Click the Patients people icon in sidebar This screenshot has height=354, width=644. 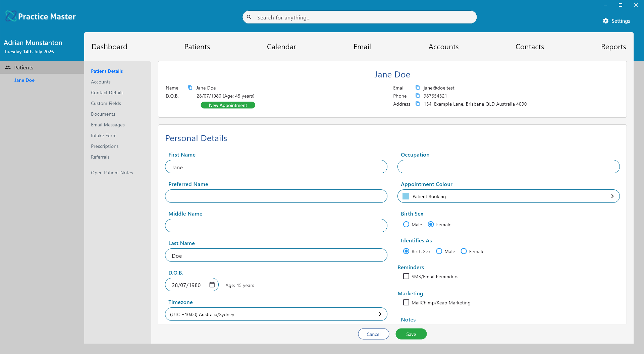coord(8,67)
